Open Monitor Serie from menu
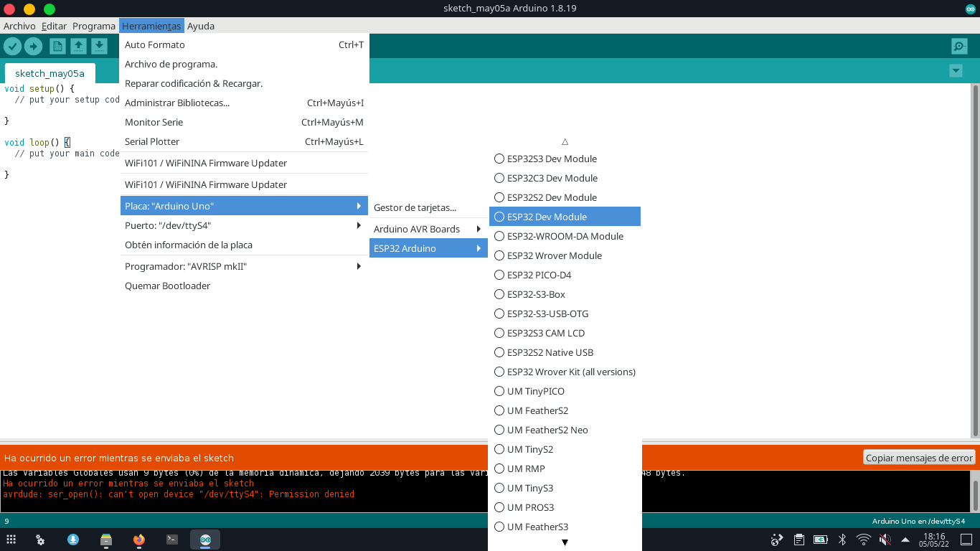The width and height of the screenshot is (980, 551). tap(243, 122)
